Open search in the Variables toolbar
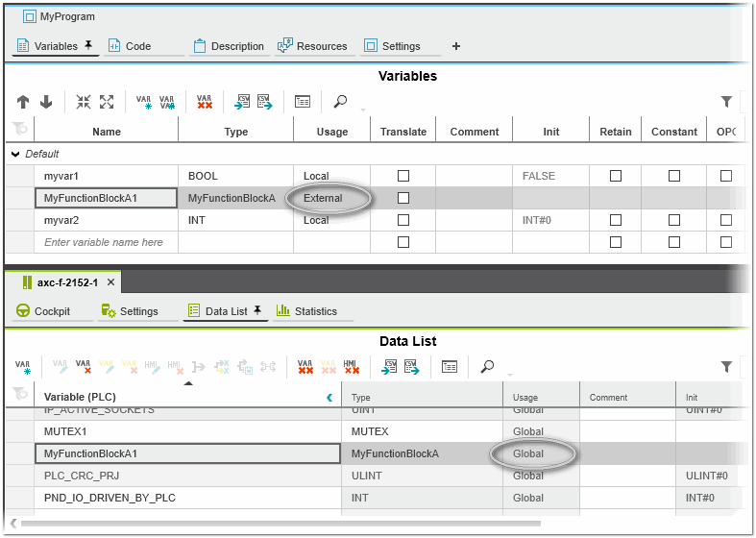756x538 pixels. click(x=340, y=102)
